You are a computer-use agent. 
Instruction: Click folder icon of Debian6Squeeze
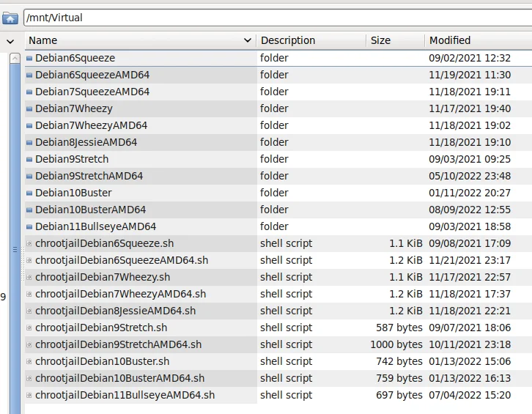[x=29, y=59]
